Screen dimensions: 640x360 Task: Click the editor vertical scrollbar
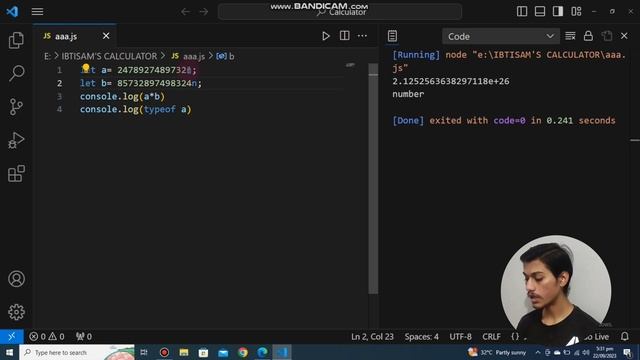[373, 179]
